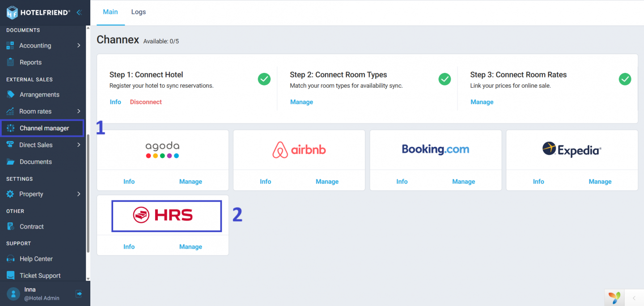Click 'Step 3: Connect Room Rates' title
This screenshot has width=644, height=306.
(x=518, y=75)
